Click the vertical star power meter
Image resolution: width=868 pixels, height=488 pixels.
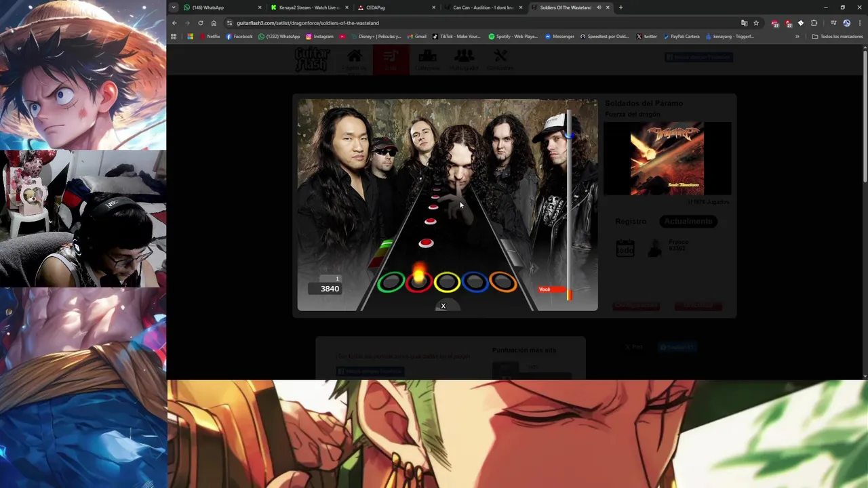coord(570,203)
